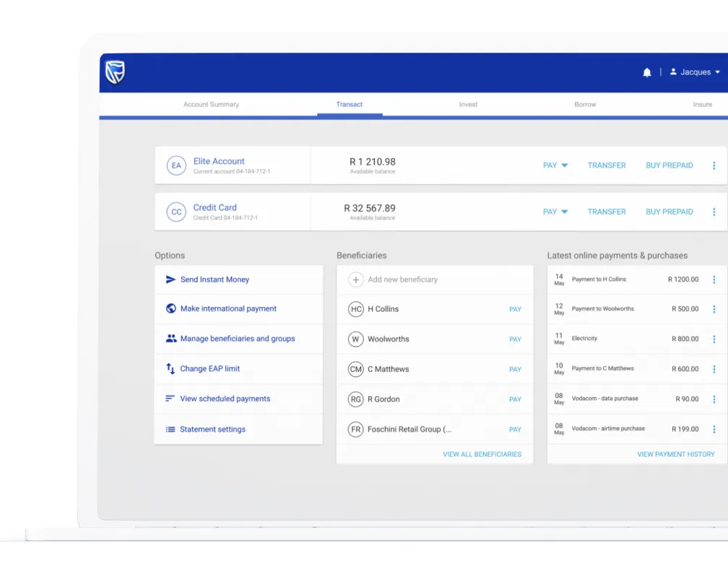Image resolution: width=728 pixels, height=575 pixels.
Task: Click the Manage beneficiaries people icon
Action: tap(171, 339)
